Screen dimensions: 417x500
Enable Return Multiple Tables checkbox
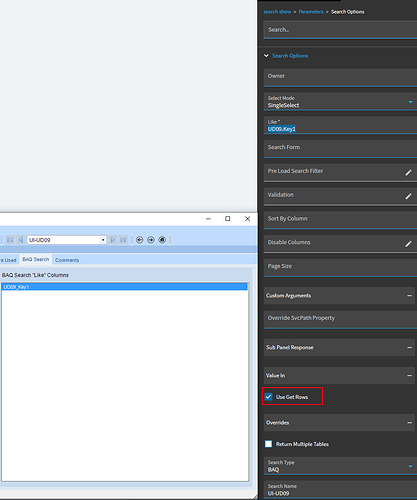tap(268, 444)
